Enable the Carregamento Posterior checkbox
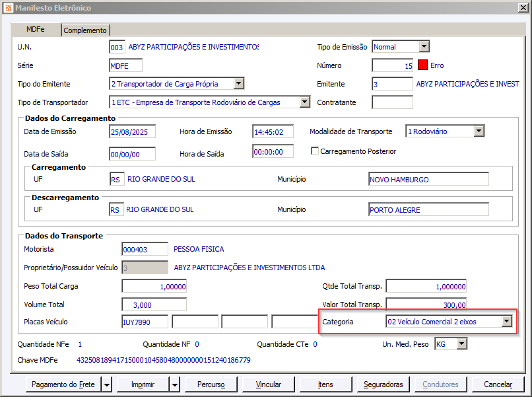Viewport: 532px width, 397px height. 315,151
